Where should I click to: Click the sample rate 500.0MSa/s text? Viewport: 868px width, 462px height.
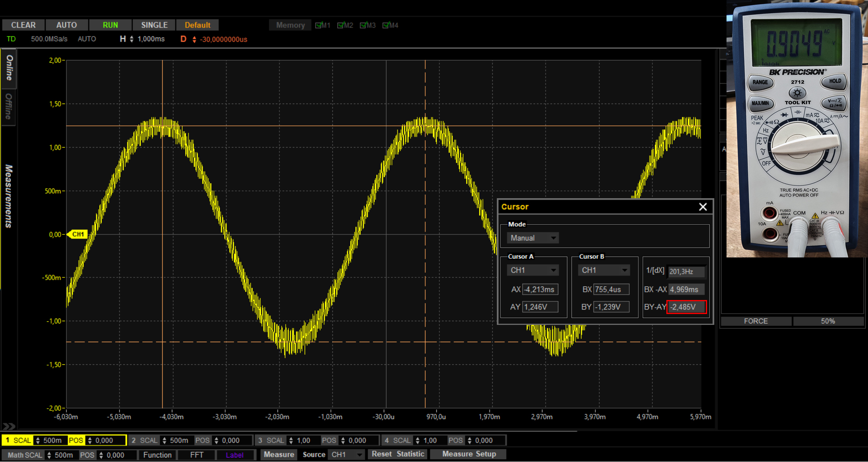49,39
